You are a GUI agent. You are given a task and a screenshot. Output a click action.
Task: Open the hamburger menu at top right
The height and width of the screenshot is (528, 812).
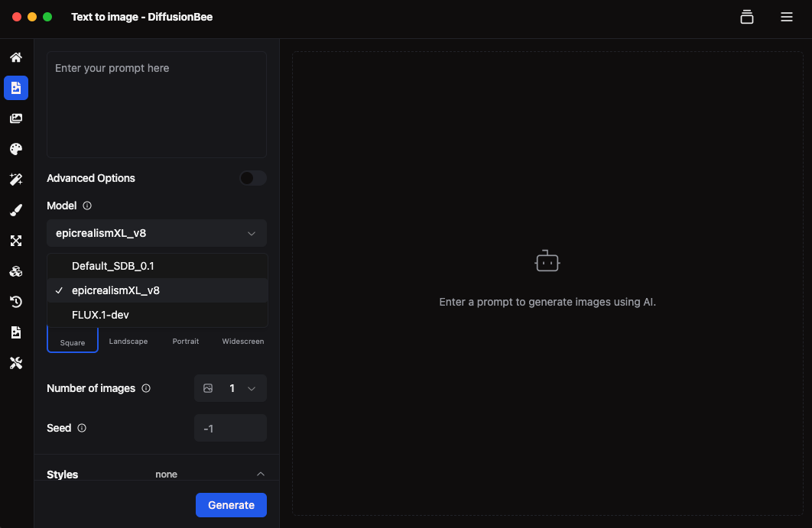click(787, 17)
